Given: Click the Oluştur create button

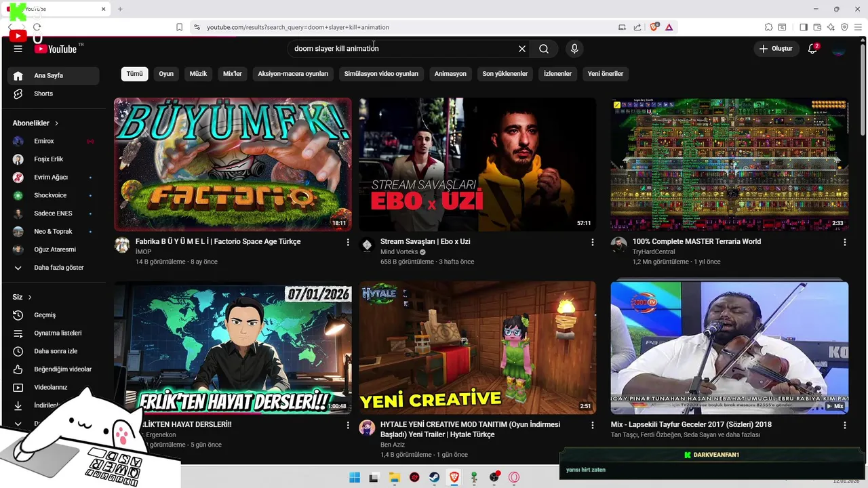Looking at the screenshot, I should [776, 49].
